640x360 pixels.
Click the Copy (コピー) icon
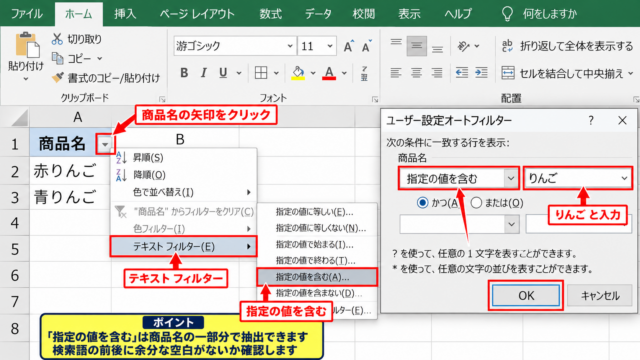click(58, 58)
